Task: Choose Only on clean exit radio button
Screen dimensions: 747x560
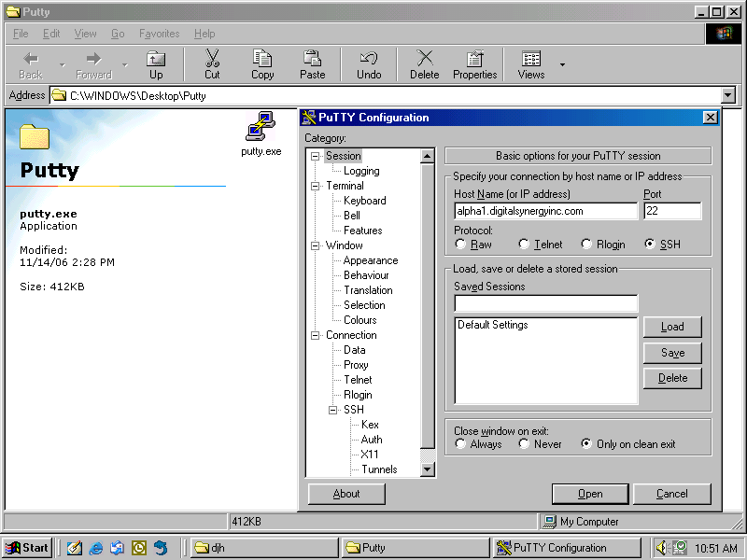Action: coord(586,444)
